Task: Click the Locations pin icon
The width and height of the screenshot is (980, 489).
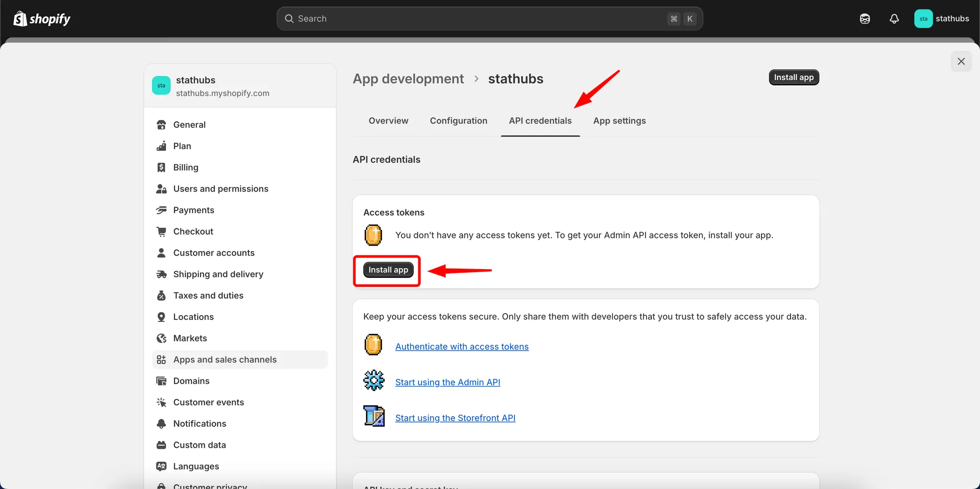Action: click(x=161, y=317)
